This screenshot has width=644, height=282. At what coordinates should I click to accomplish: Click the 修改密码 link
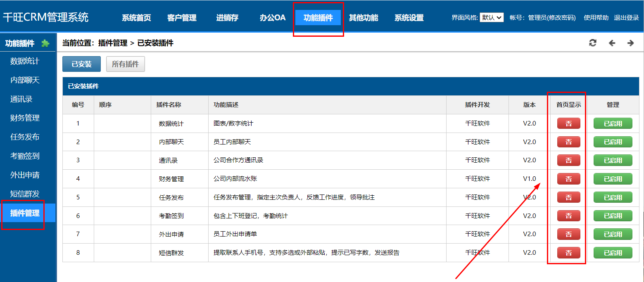[561, 18]
